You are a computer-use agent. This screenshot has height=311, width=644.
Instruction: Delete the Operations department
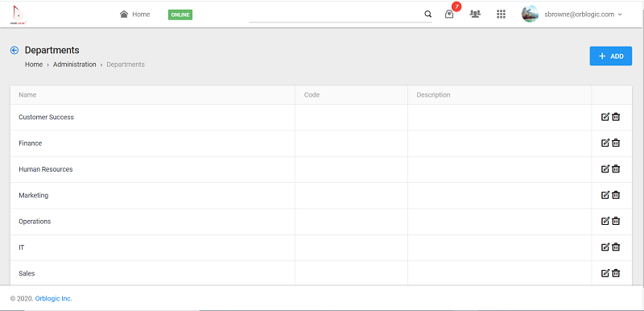coord(616,221)
